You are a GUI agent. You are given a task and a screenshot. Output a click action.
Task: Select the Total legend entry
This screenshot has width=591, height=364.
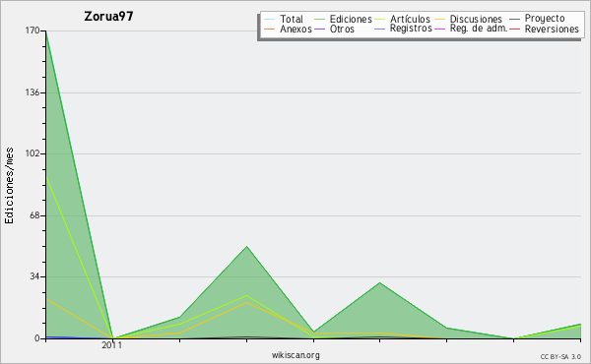(292, 19)
